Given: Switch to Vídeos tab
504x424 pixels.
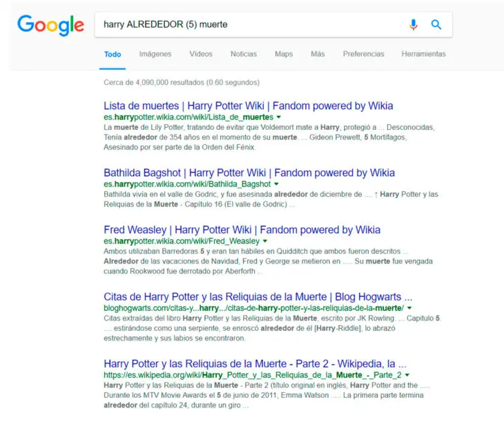Looking at the screenshot, I should pos(201,54).
